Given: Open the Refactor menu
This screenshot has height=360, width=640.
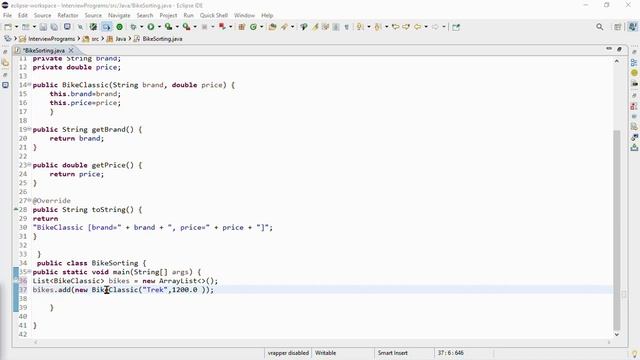Looking at the screenshot, I should click(68, 15).
